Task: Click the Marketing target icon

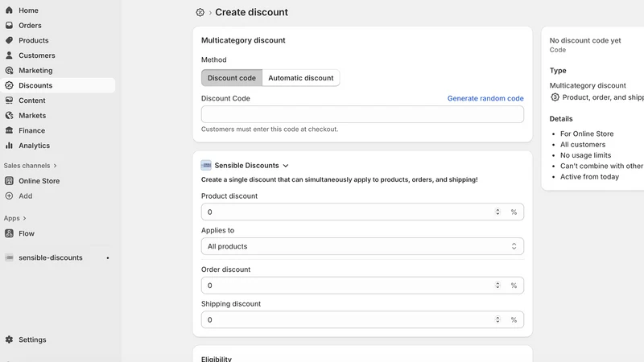Action: [9, 70]
